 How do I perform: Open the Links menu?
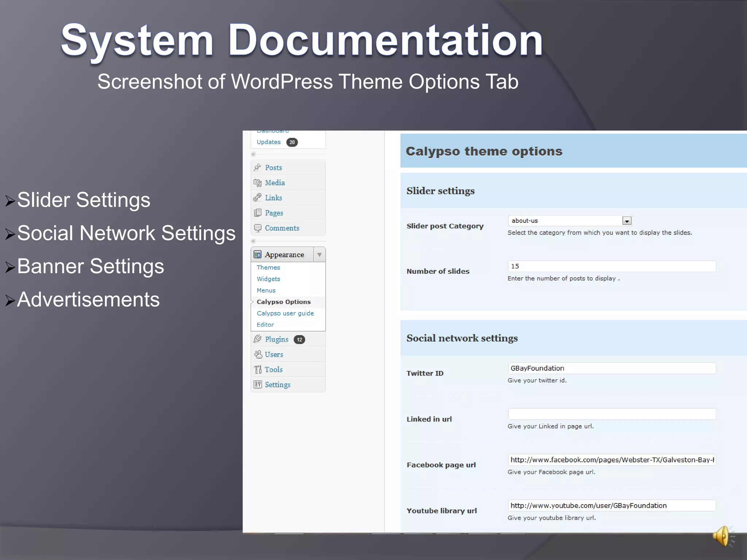[x=288, y=198]
